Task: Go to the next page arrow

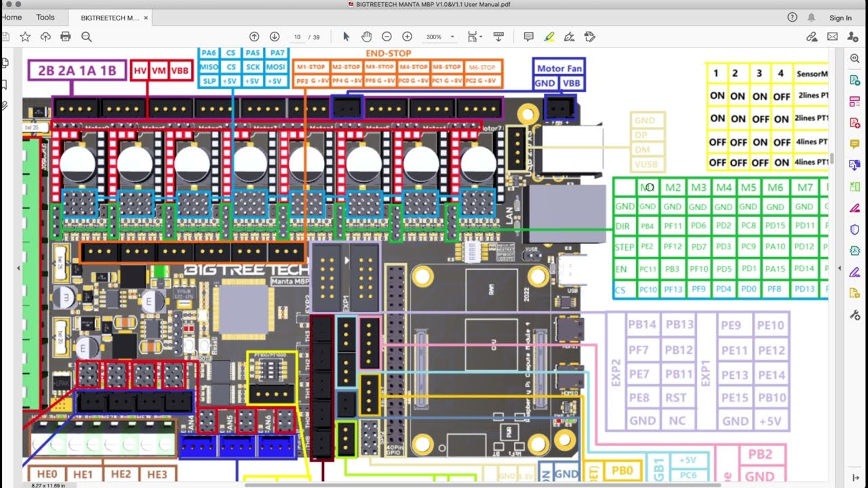Action: 275,37
